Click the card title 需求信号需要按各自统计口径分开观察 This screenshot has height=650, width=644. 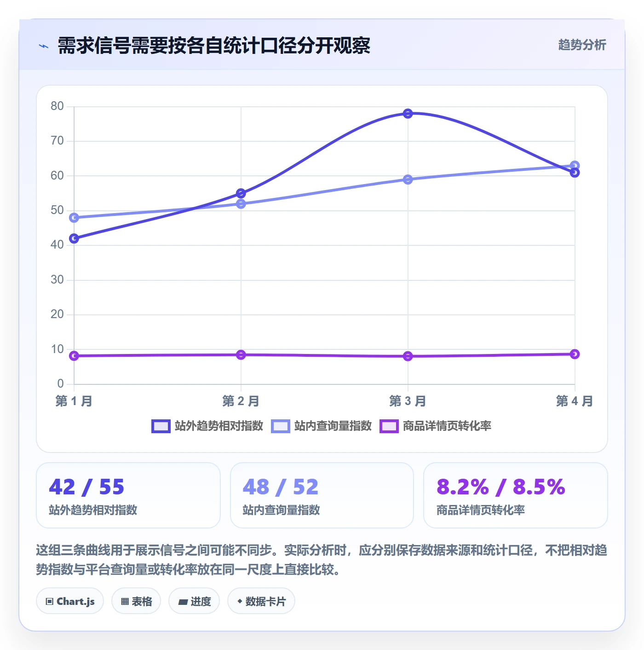214,46
